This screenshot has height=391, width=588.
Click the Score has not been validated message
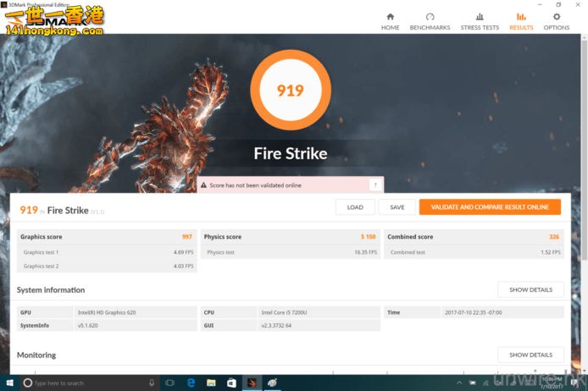[x=255, y=185]
